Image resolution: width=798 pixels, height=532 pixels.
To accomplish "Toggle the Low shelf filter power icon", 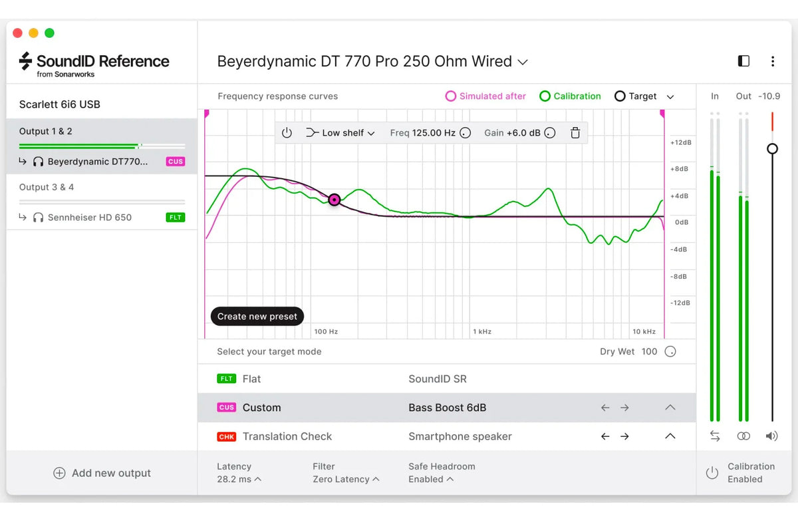I will point(287,133).
